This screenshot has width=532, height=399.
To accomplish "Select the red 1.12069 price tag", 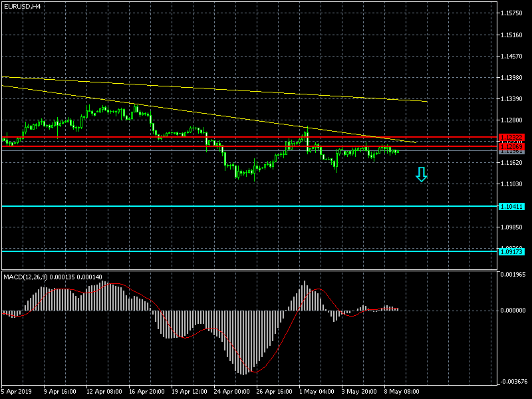I will pos(511,146).
